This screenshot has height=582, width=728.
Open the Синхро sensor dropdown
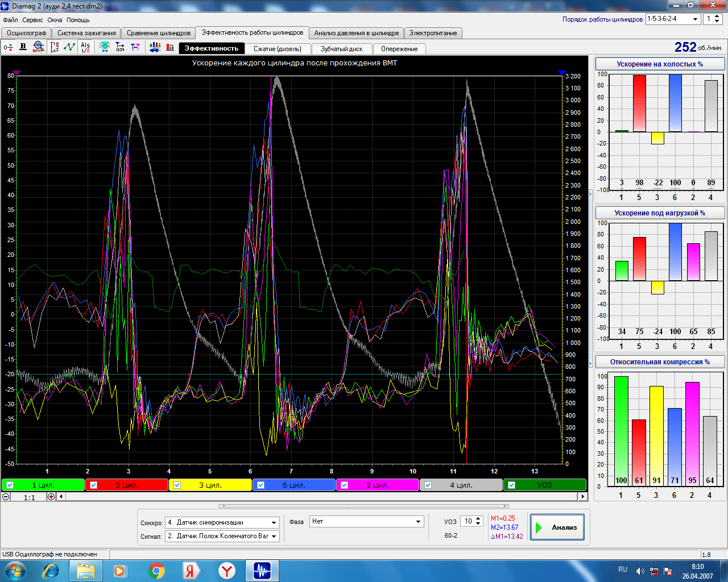point(222,522)
